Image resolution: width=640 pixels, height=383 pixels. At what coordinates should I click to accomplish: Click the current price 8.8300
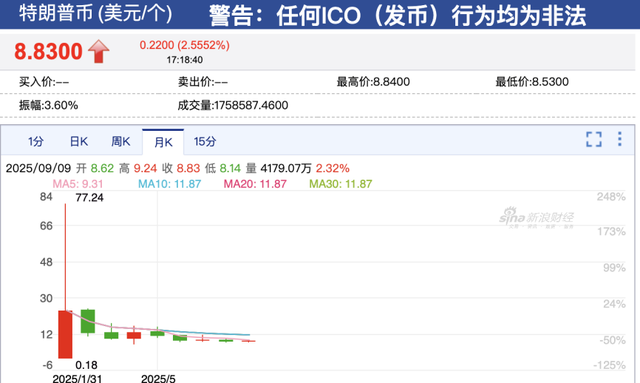(48, 51)
